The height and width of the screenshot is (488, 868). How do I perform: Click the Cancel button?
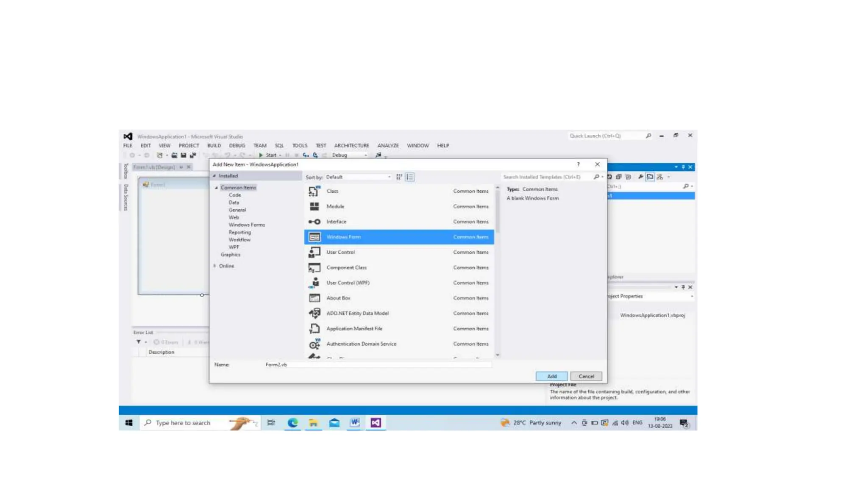(x=586, y=376)
